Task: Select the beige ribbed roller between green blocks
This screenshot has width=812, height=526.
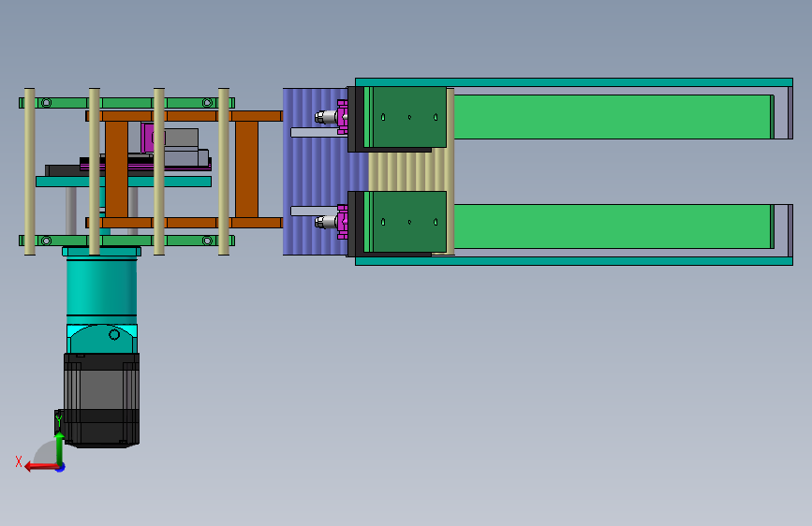Action: [x=407, y=169]
